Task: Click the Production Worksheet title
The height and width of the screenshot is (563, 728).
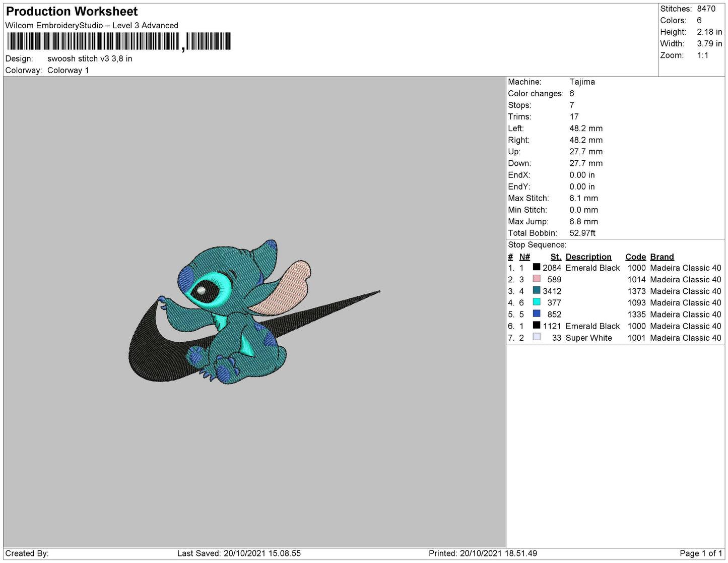Action: pos(72,12)
